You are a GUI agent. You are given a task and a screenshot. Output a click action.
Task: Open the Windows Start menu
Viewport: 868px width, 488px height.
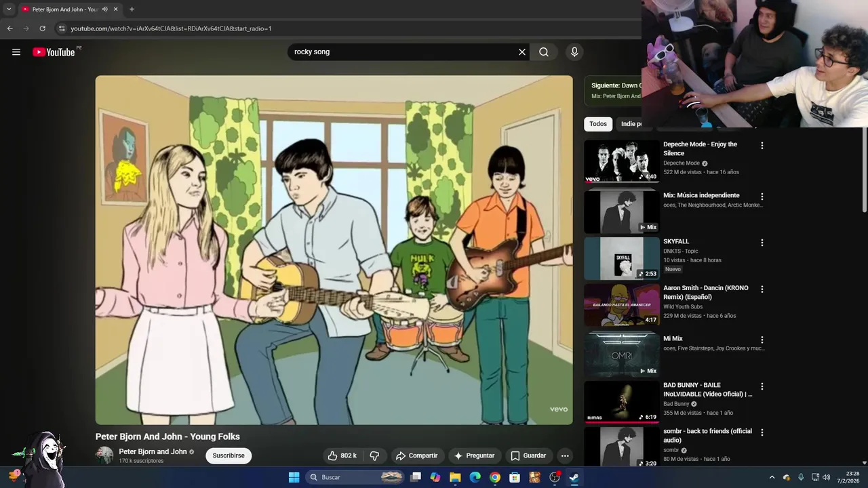294,477
